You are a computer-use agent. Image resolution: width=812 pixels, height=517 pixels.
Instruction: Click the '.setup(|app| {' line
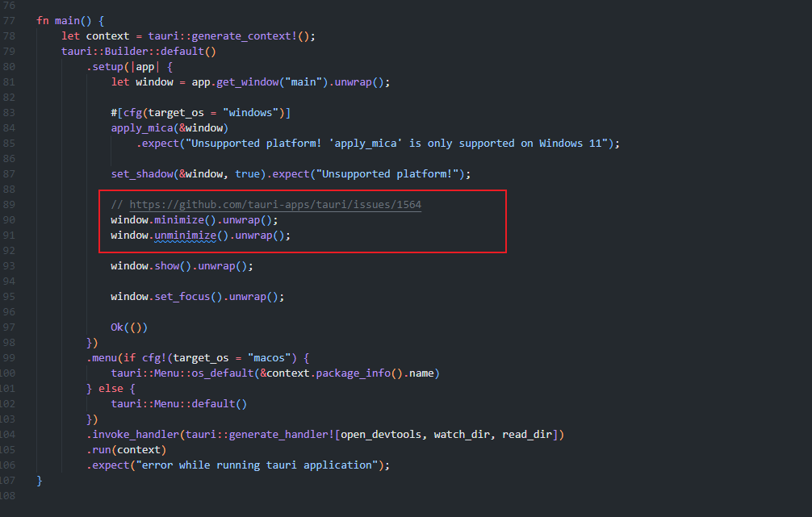pos(129,67)
